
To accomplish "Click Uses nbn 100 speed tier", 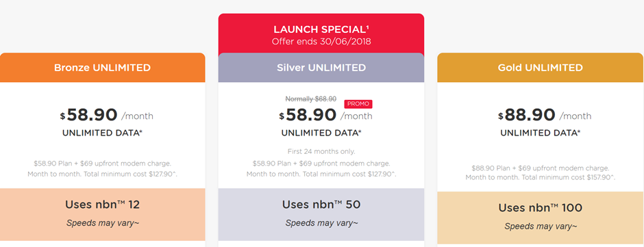I will [x=540, y=208].
